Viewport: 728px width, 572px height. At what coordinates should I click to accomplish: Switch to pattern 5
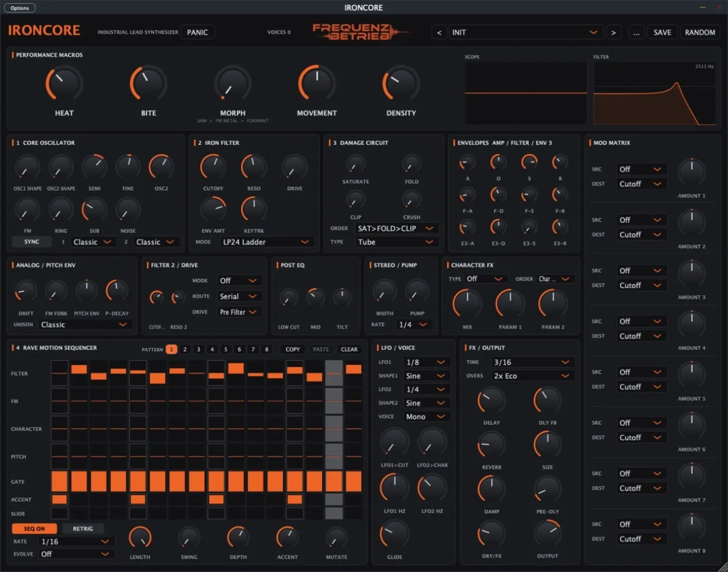click(226, 349)
